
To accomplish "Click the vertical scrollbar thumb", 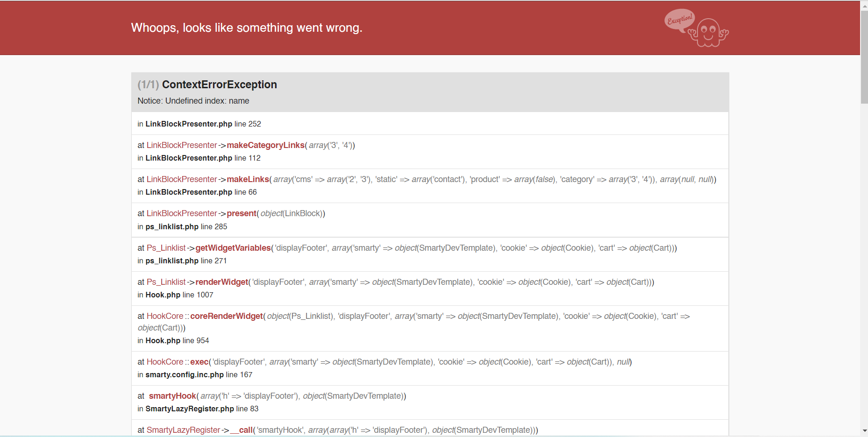I will click(x=864, y=57).
